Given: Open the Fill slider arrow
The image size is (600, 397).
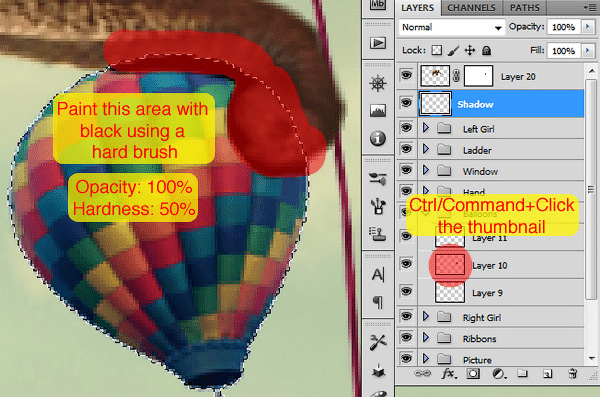Looking at the screenshot, I should click(588, 51).
